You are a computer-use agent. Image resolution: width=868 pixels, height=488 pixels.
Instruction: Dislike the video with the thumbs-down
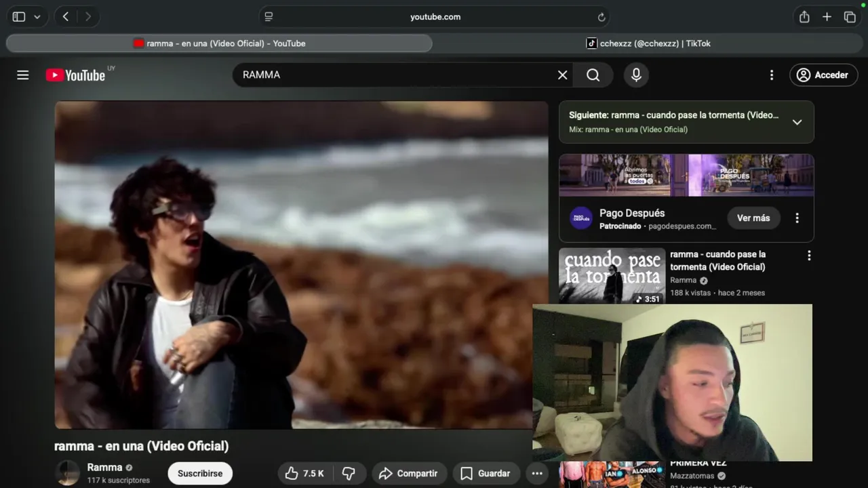click(349, 473)
